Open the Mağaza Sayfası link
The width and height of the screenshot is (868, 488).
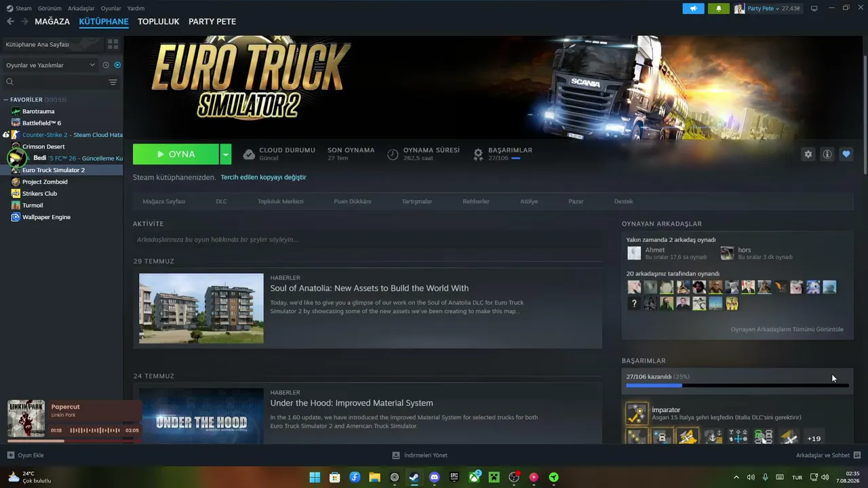click(x=164, y=201)
